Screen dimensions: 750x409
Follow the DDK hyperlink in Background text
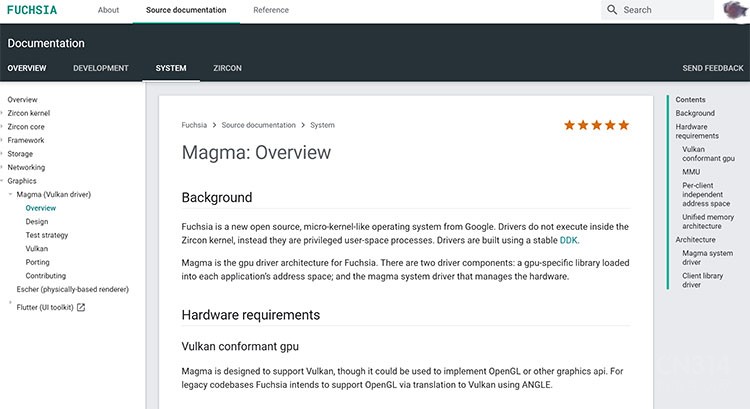pos(568,240)
